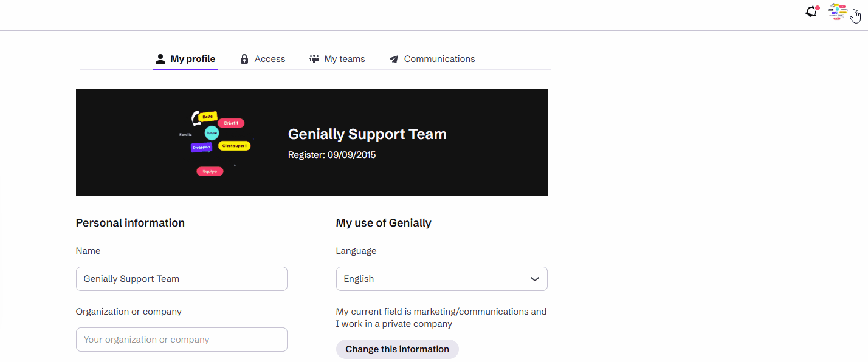Click the Genially Support Team banner title

click(x=367, y=134)
